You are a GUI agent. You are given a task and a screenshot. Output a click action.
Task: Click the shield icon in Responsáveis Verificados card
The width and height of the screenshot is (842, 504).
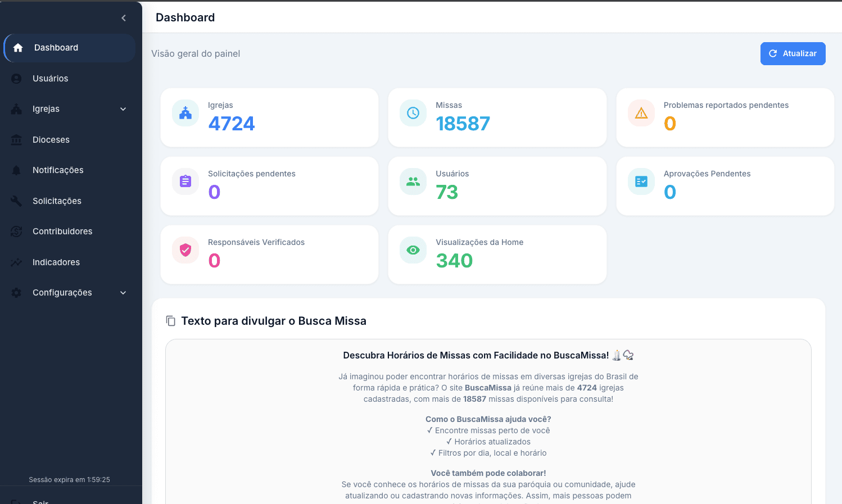[x=185, y=250]
